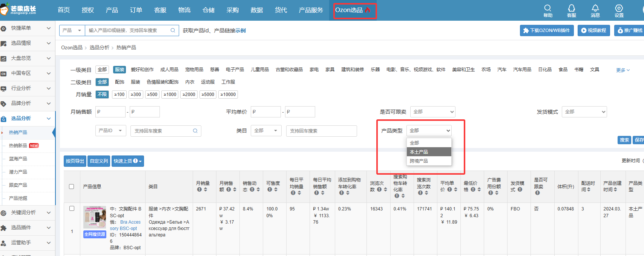The width and height of the screenshot is (644, 256).
Task: Select 月销量 filter 不限
Action: click(x=102, y=94)
